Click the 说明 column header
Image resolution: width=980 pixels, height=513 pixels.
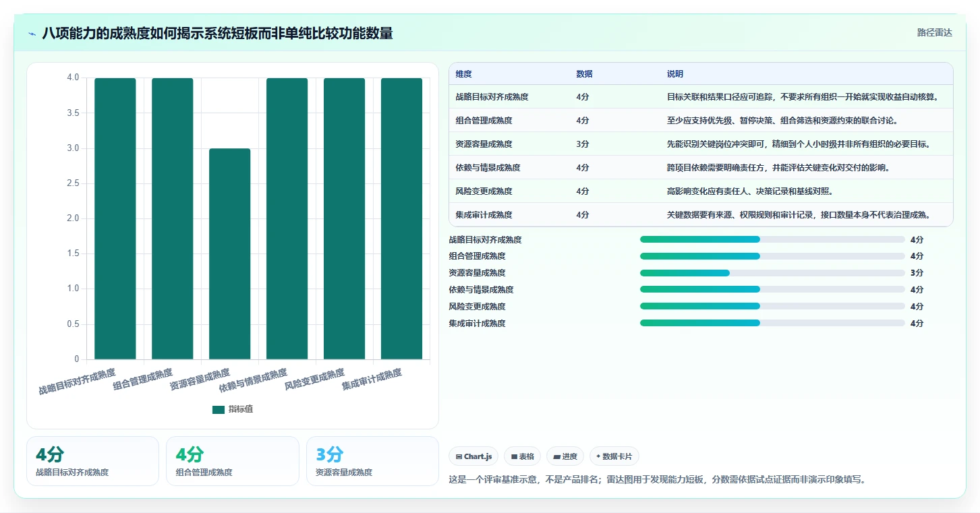[x=675, y=74]
